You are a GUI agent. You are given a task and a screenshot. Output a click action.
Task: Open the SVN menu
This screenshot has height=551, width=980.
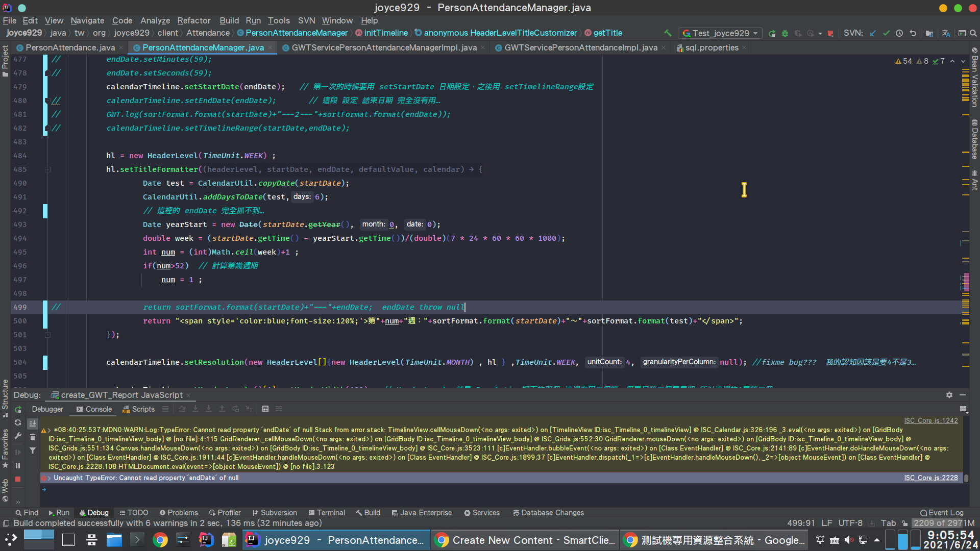pos(306,20)
